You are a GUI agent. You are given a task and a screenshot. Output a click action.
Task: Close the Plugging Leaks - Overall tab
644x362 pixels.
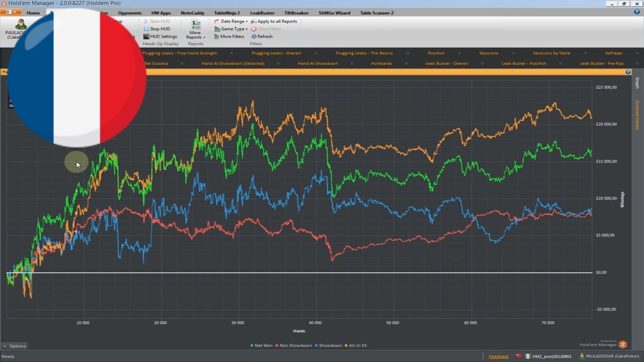point(315,53)
